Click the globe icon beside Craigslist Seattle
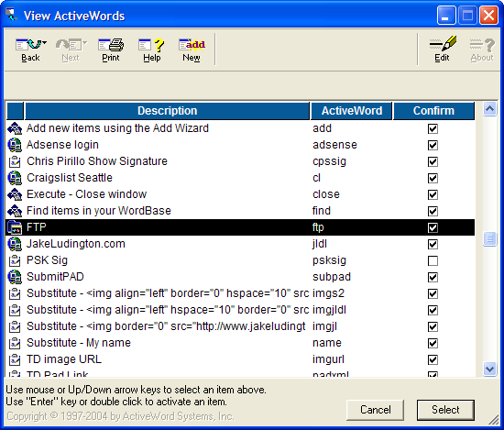504x430 pixels. point(15,178)
